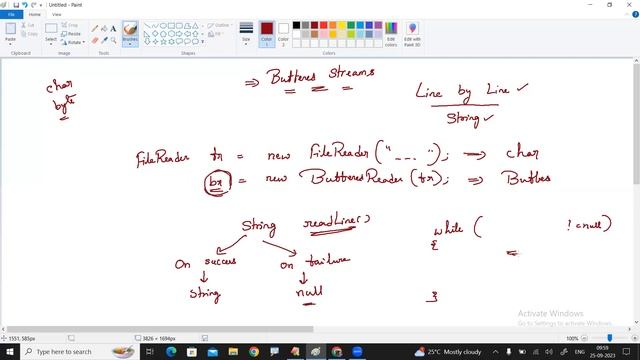Open the weather widget showing 25°C
Screen dimensions: 640x360
448,351
